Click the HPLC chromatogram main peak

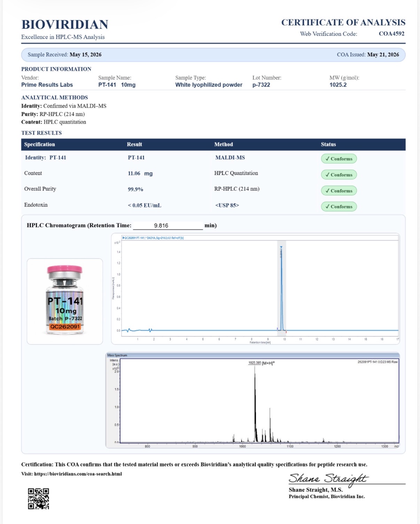[281, 289]
